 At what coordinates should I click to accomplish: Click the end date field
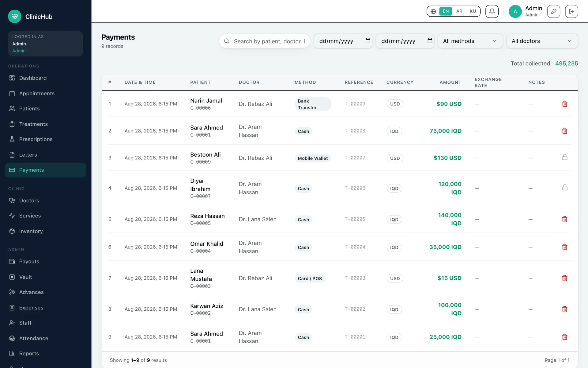click(x=405, y=41)
